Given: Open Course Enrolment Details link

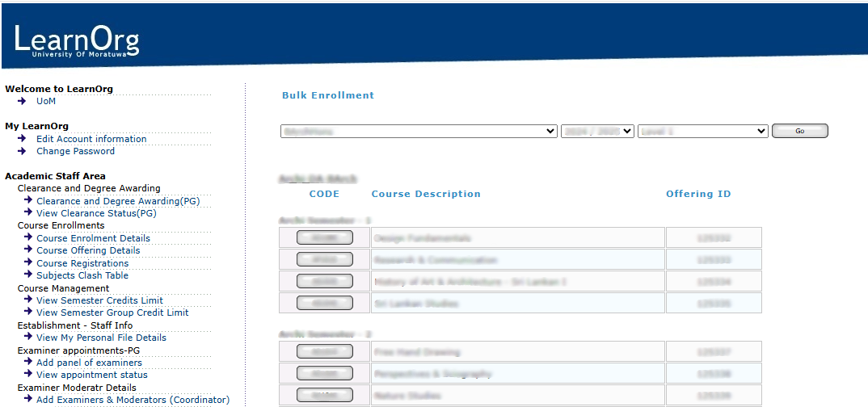Looking at the screenshot, I should [93, 238].
